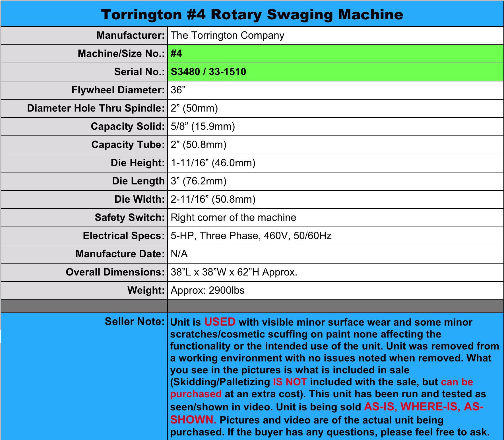Screen dimensions: 504x440
Task: Click the 'N/A' manufacture date value
Action: click(179, 254)
